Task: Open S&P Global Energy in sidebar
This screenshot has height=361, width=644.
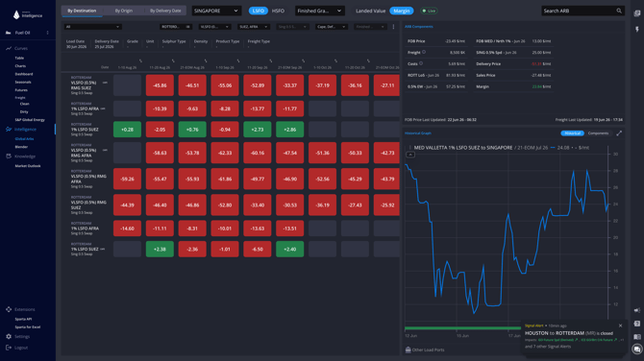Action: click(x=30, y=120)
